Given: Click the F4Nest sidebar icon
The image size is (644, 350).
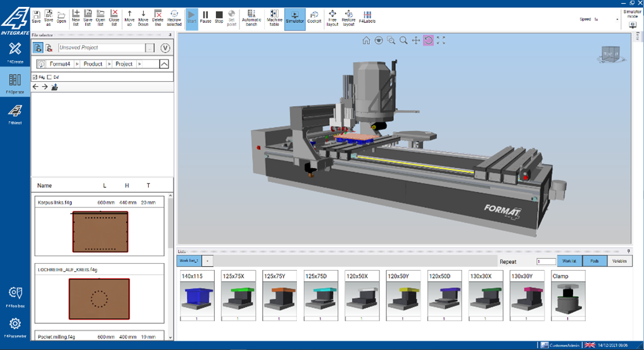Looking at the screenshot, I should [15, 113].
